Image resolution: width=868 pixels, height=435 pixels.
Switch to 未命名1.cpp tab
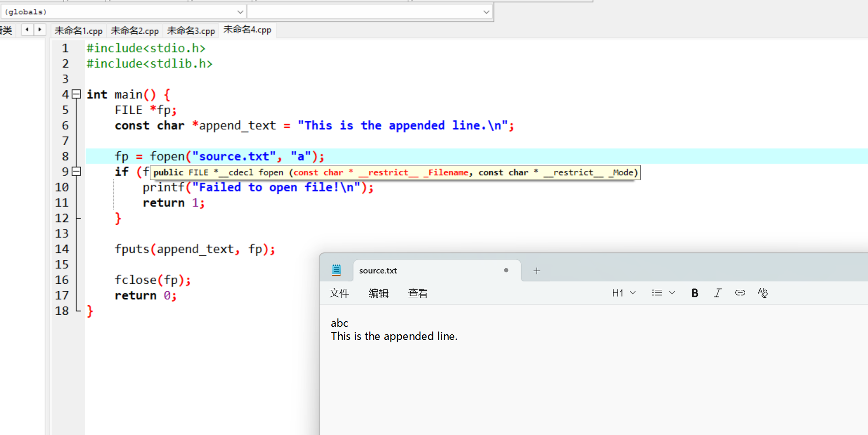(x=78, y=31)
